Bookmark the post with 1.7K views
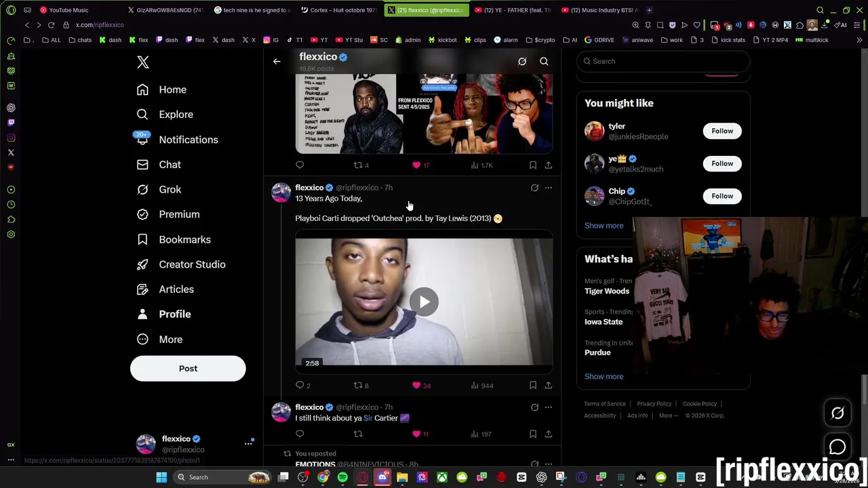Image resolution: width=868 pixels, height=488 pixels. 533,165
